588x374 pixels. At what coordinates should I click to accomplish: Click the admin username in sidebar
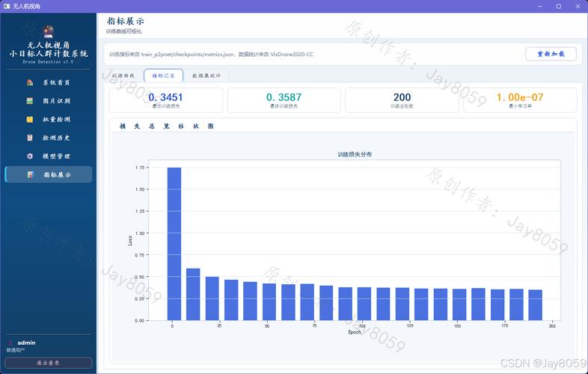coord(26,343)
